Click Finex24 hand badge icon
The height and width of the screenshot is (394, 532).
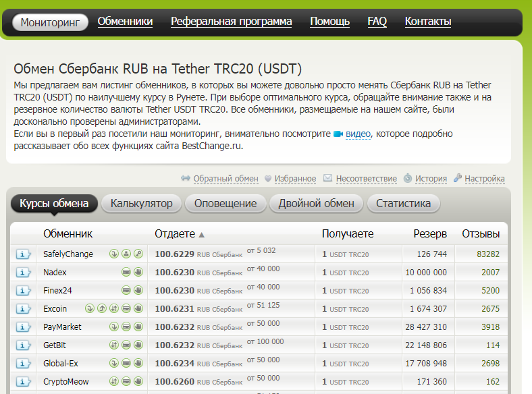point(138,290)
